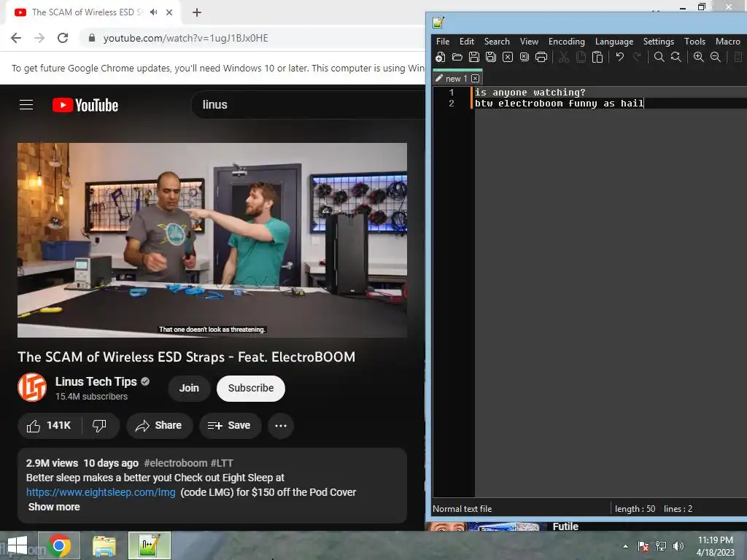Open the Language menu in Notepad++
Image resolution: width=747 pixels, height=560 pixels.
[614, 42]
